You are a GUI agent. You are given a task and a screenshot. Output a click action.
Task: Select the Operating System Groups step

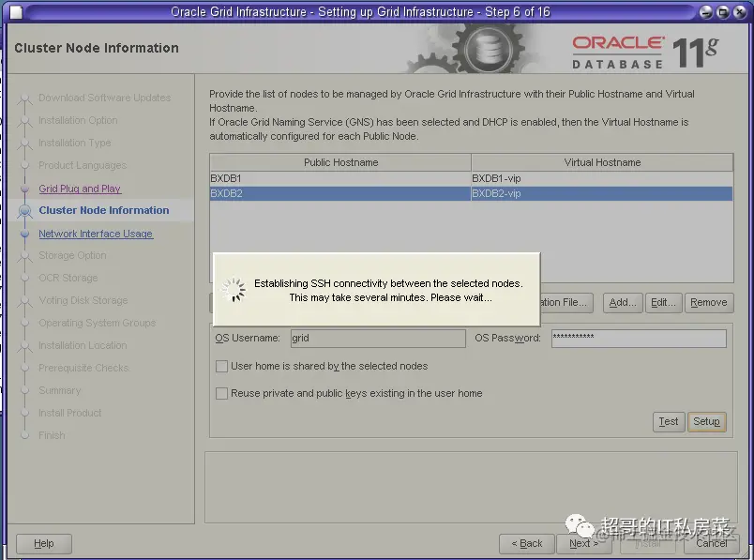click(x=98, y=323)
